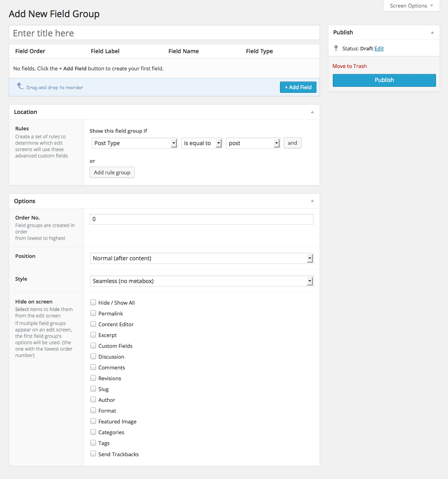Open the Post Type rule dropdown arrow
448x479 pixels.
(174, 143)
